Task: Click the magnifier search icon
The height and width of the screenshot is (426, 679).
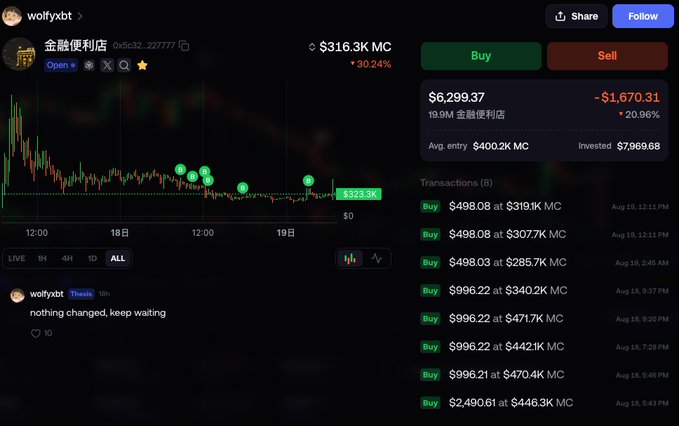Action: click(124, 65)
